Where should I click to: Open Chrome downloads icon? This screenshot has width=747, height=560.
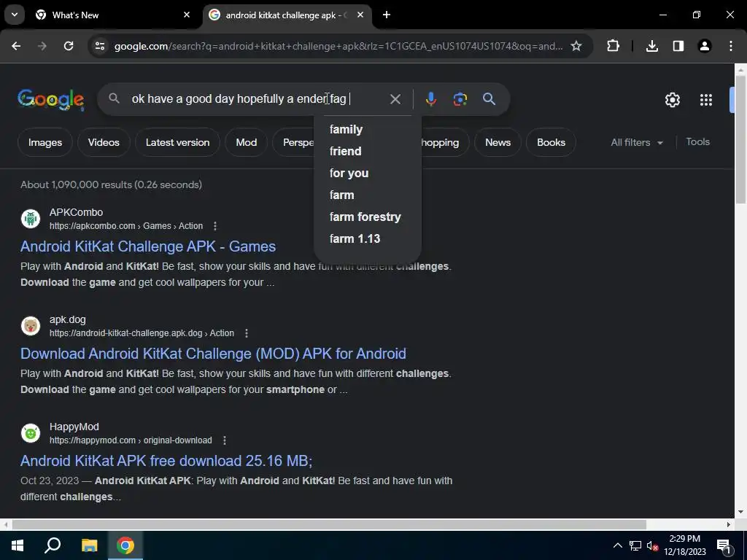pyautogui.click(x=652, y=46)
